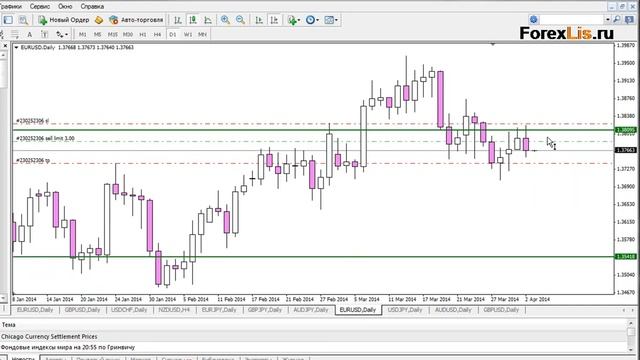Open the chart templates dropdown

point(331,20)
